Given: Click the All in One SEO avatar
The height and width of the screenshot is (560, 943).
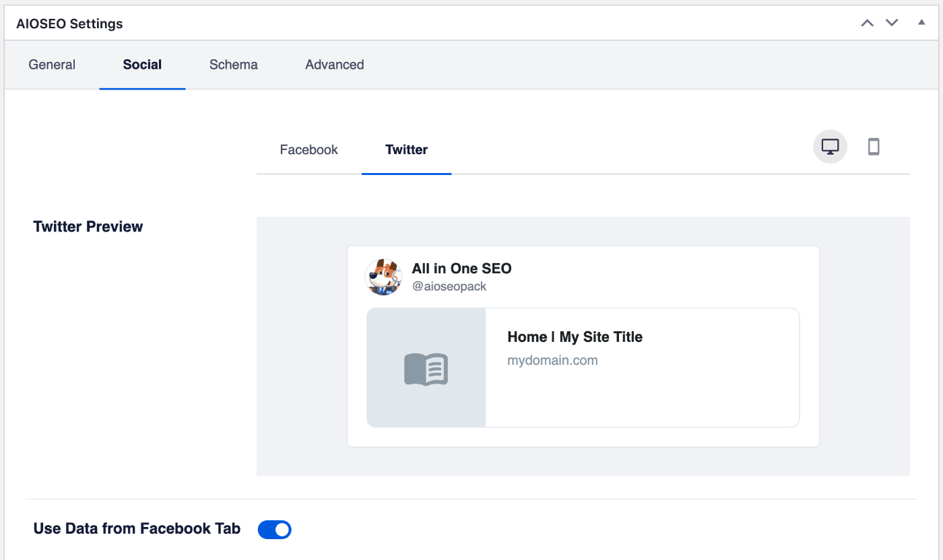Looking at the screenshot, I should click(x=383, y=277).
